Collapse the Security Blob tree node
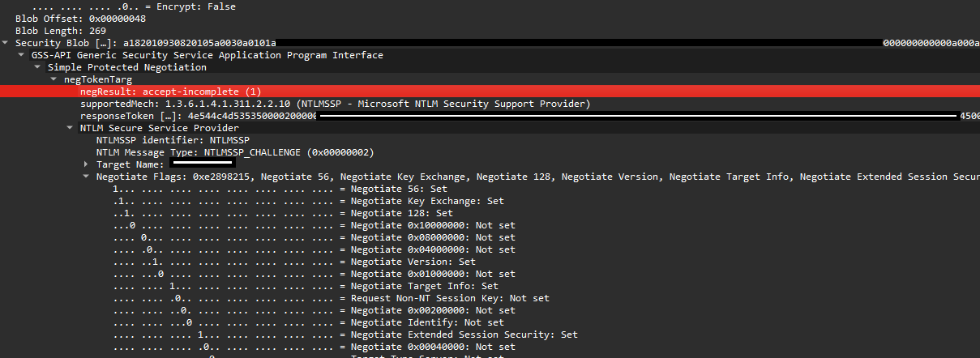The image size is (980, 358). [6, 43]
